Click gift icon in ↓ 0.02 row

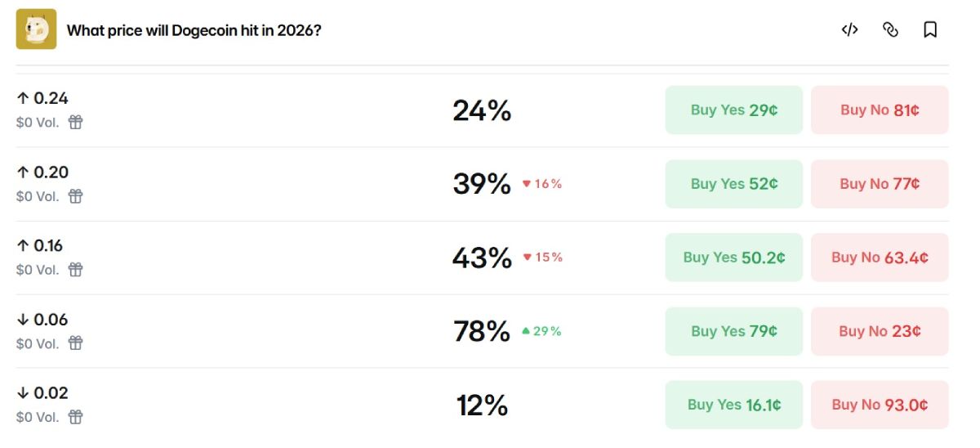coord(75,417)
